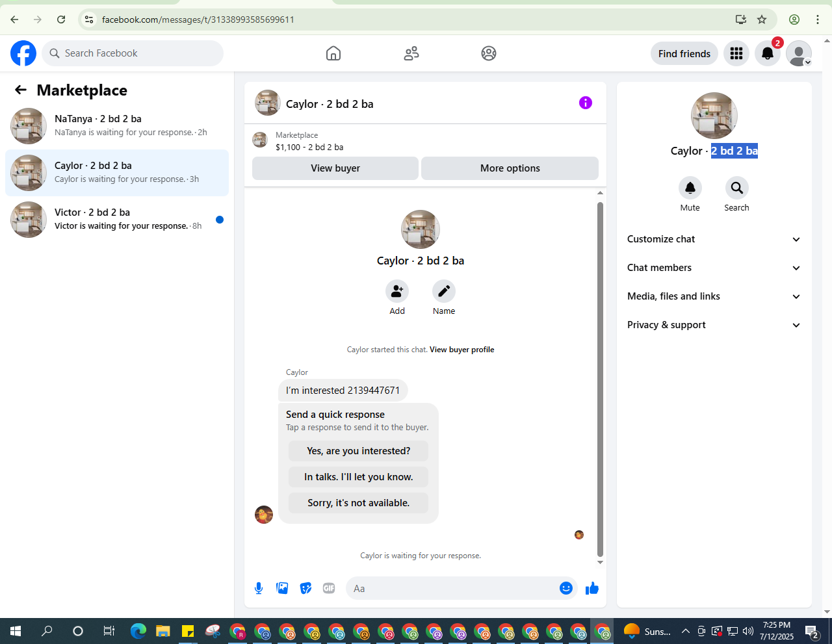Choose a sticker icon
Screen dimensions: 832x644
click(x=305, y=588)
